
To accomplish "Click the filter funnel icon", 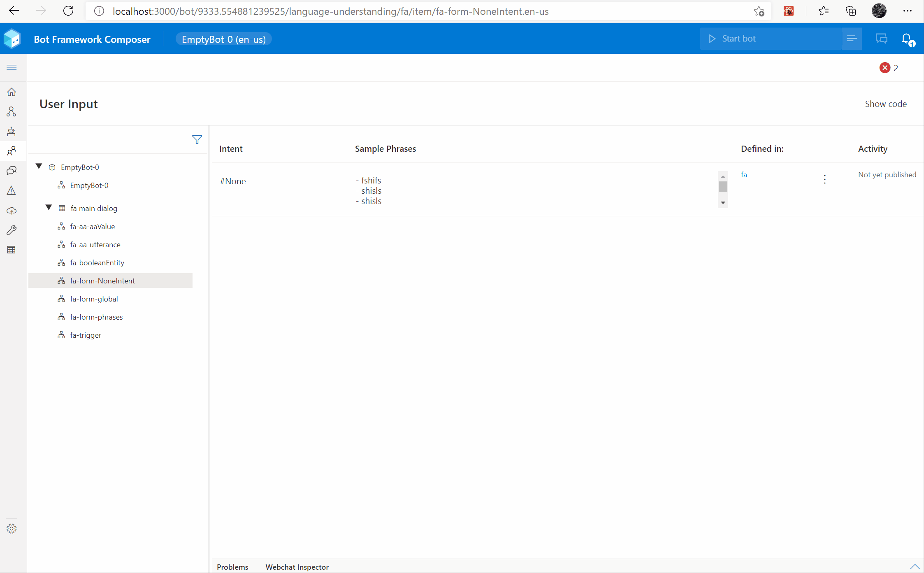I will pos(197,139).
